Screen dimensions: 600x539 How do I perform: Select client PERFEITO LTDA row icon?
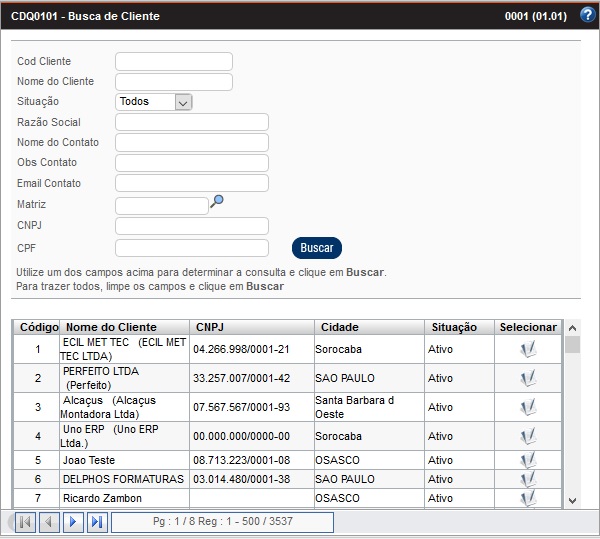click(x=528, y=378)
